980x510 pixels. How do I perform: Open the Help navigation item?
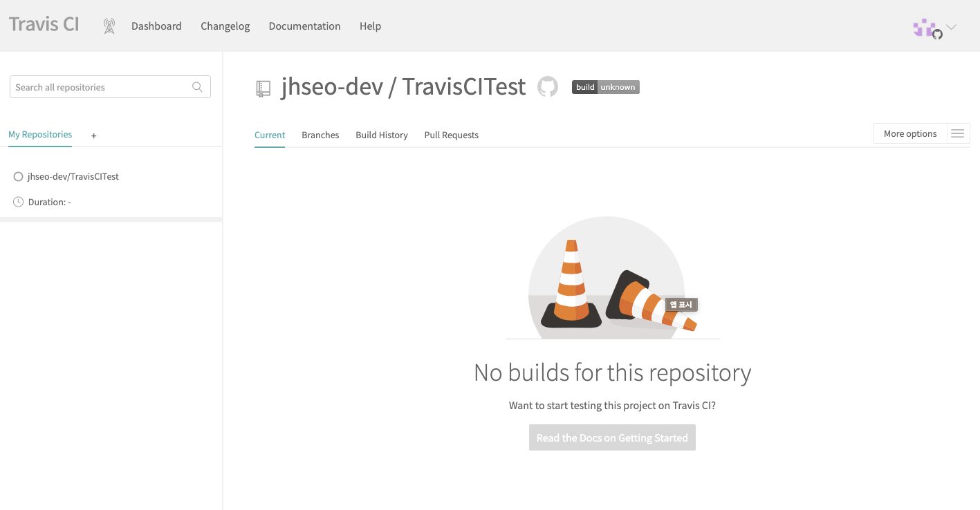(370, 26)
